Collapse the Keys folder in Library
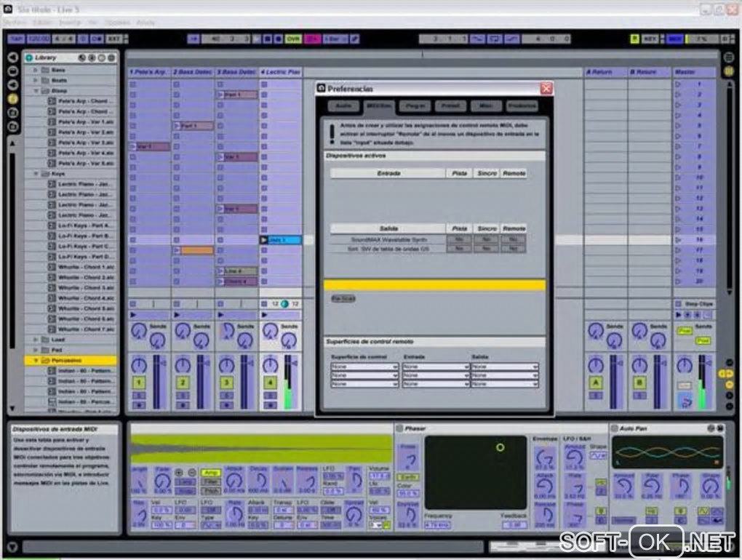The height and width of the screenshot is (560, 742). click(36, 174)
